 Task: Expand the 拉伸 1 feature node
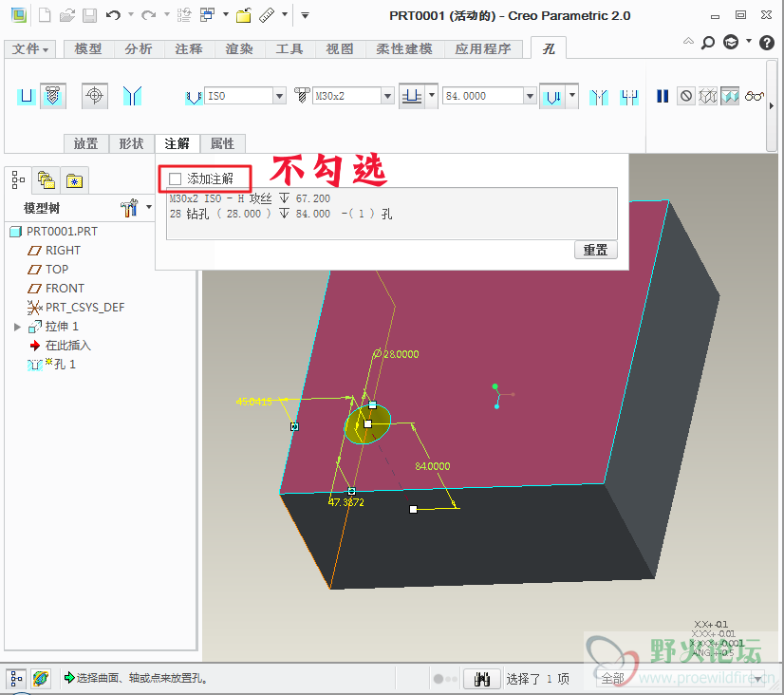coord(17,327)
